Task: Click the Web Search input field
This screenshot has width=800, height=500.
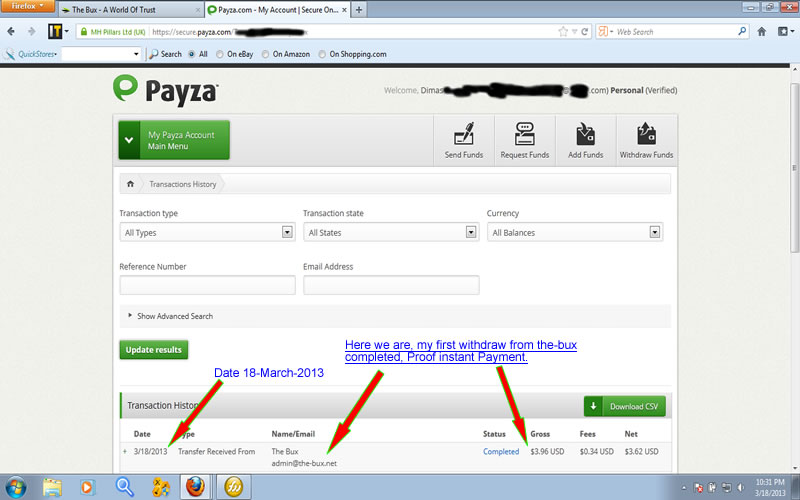Action: pyautogui.click(x=674, y=32)
